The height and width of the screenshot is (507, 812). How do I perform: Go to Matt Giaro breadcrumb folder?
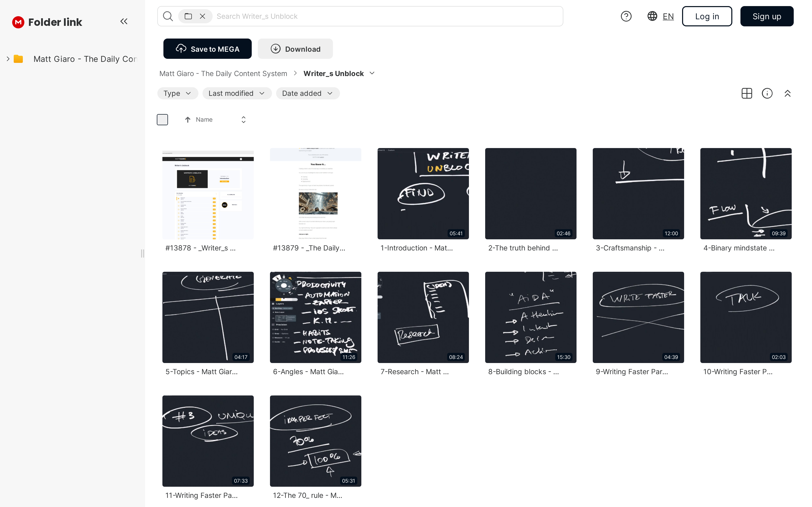223,74
